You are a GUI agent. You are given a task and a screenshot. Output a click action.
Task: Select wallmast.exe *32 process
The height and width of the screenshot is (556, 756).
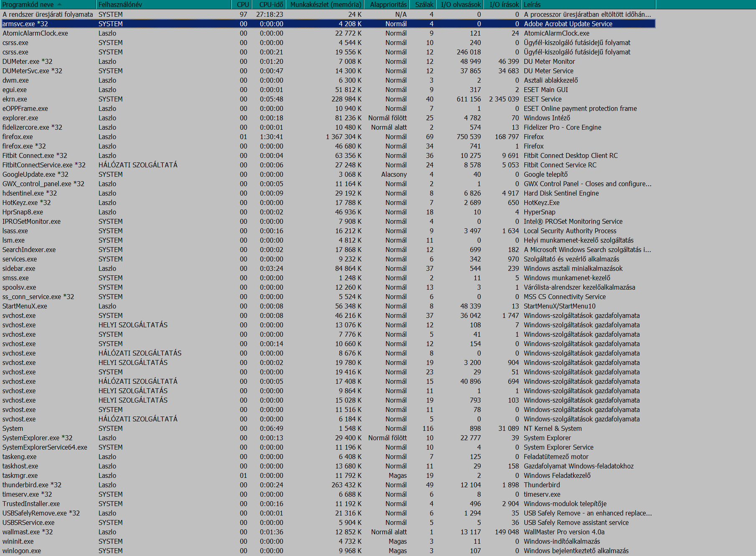point(328,532)
